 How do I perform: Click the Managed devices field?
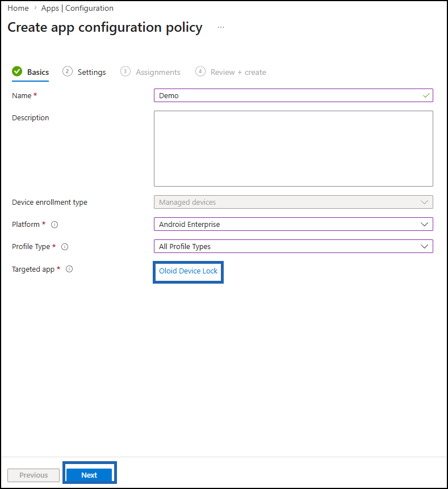point(294,202)
